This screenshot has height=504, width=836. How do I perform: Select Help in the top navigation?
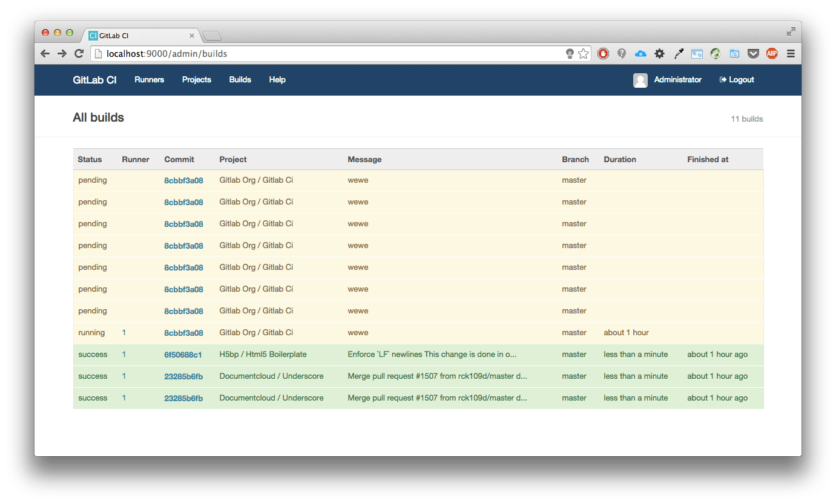pyautogui.click(x=277, y=80)
